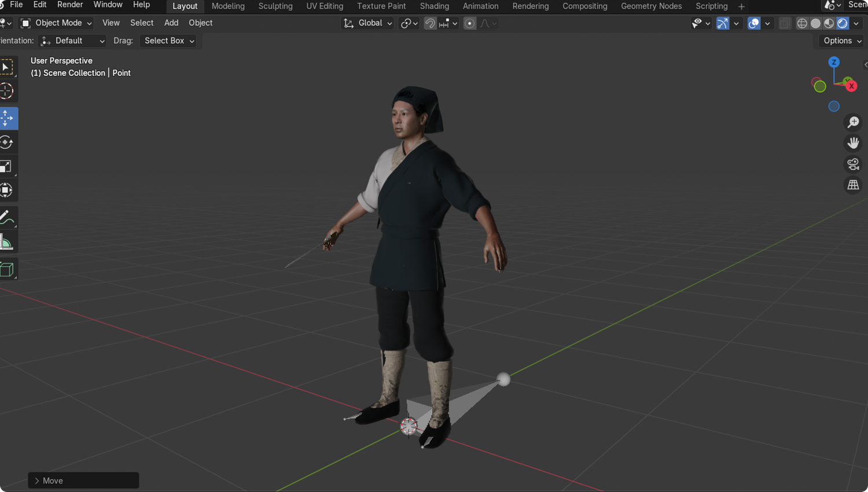Switch perspective/orthographic with grid icon

point(853,185)
